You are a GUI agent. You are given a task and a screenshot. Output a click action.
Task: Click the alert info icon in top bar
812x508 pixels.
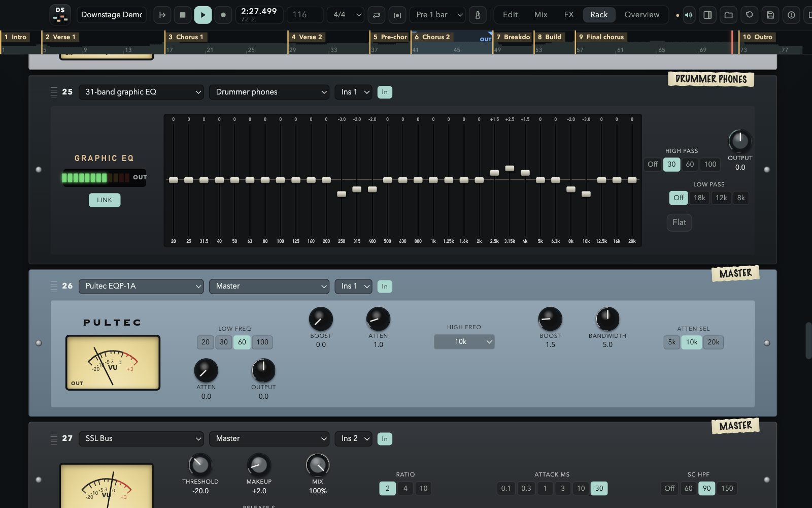[x=791, y=15]
